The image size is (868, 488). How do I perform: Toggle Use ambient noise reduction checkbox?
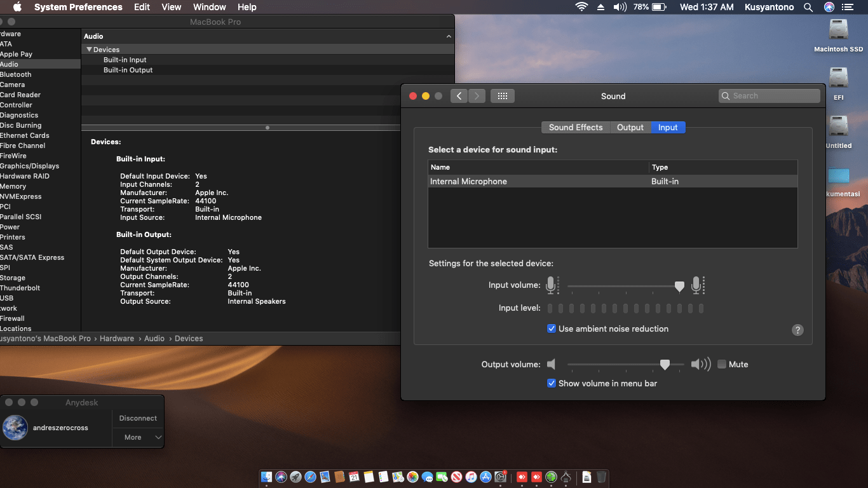pyautogui.click(x=552, y=329)
